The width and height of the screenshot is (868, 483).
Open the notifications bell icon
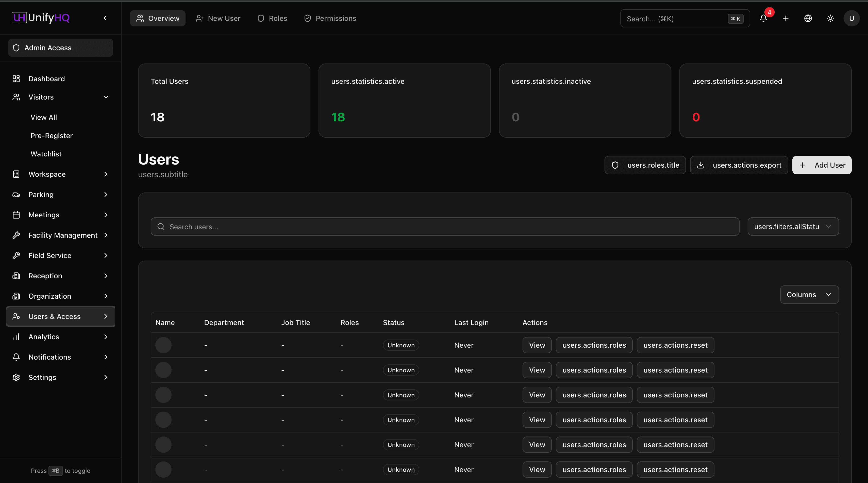click(763, 18)
